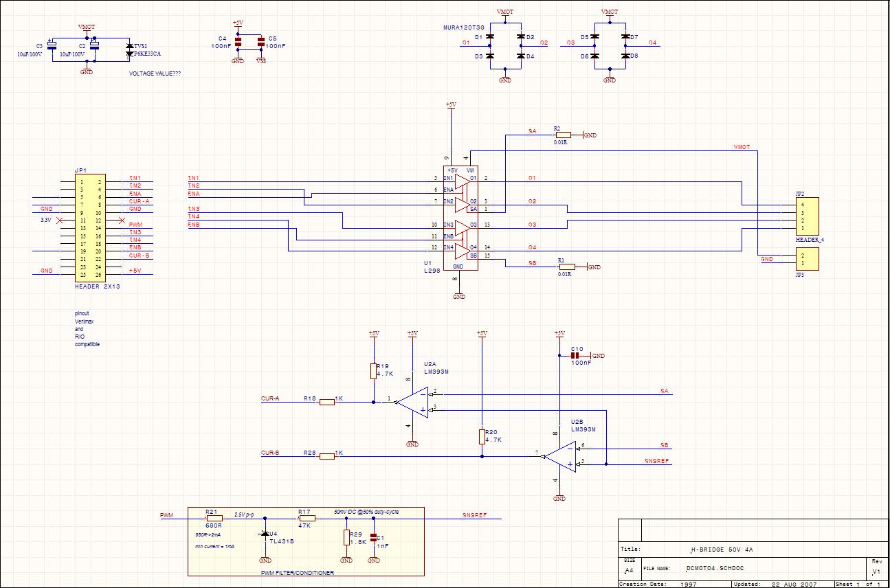Select resistor R17 47K
Image resolution: width=890 pixels, height=588 pixels.
pyautogui.click(x=307, y=518)
